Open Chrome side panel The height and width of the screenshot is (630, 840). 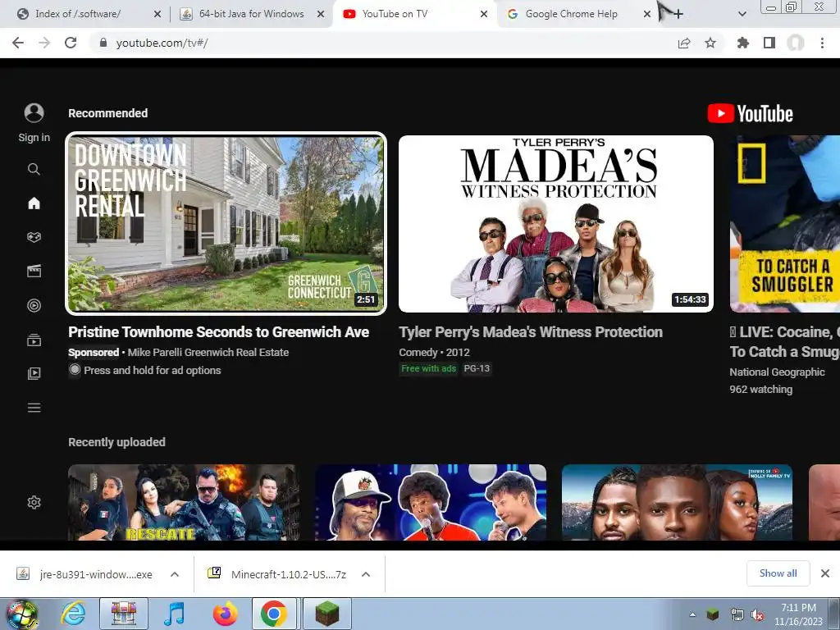[769, 43]
